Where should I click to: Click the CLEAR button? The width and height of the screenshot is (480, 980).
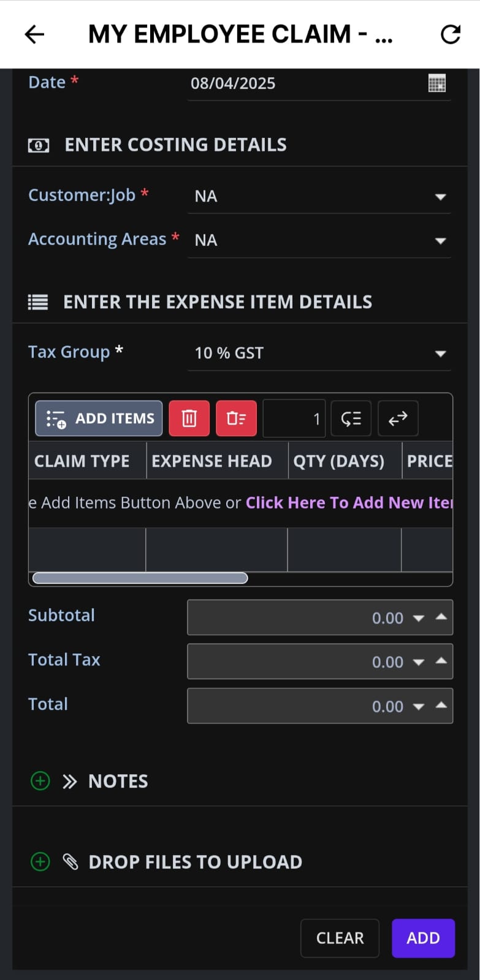340,938
